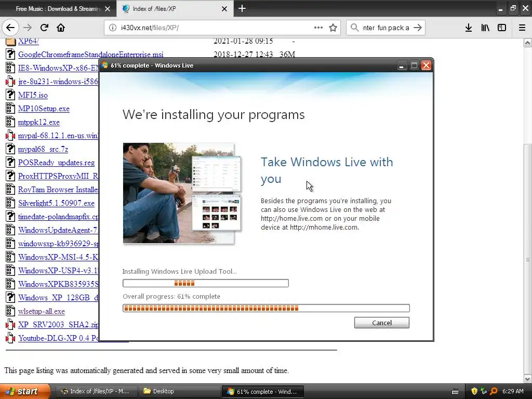
Task: Click the archive icon beside XP_SRV2003_SHA2.zip
Action: [x=10, y=324]
